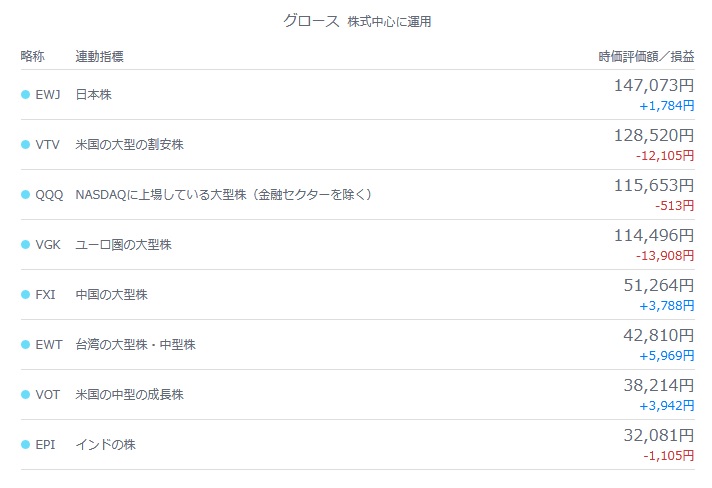Click the 略称 column header
Screen dimensions: 712x488
pos(33,56)
